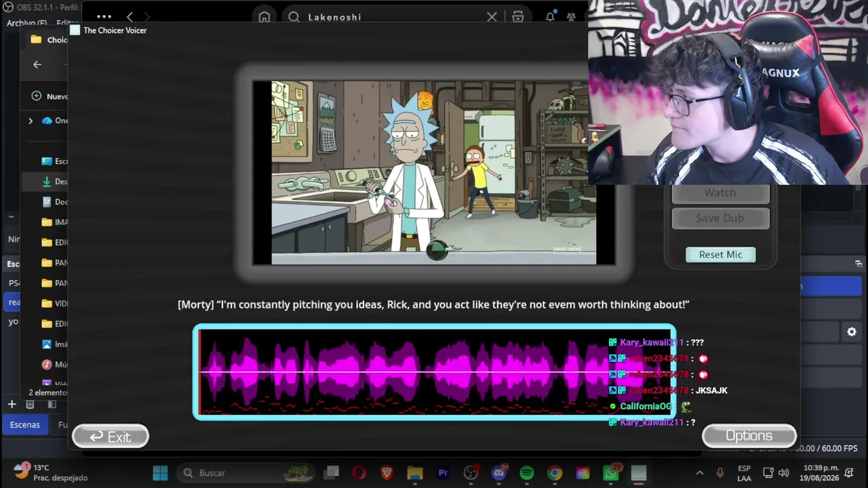Click Nuevo button in File Explorer

click(50, 96)
